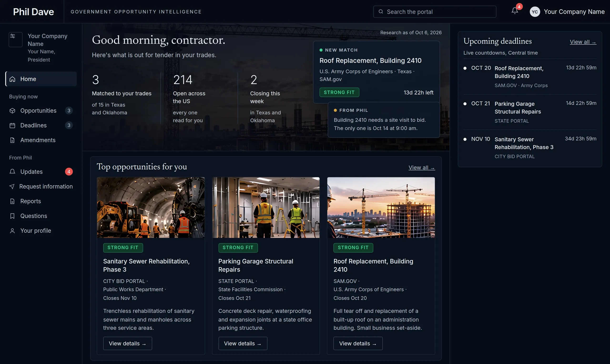The image size is (610, 364).
Task: Click the 3 count badge beside Deadlines
Action: point(69,125)
